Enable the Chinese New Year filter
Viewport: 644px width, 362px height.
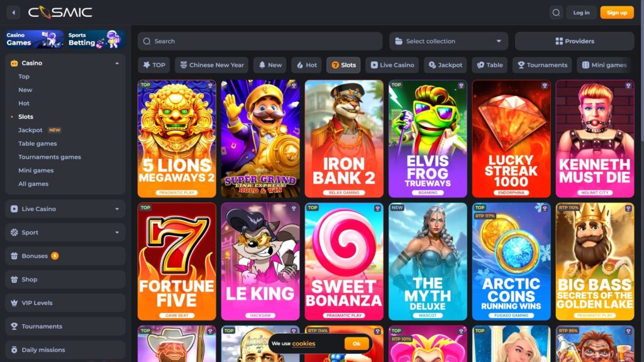point(211,65)
